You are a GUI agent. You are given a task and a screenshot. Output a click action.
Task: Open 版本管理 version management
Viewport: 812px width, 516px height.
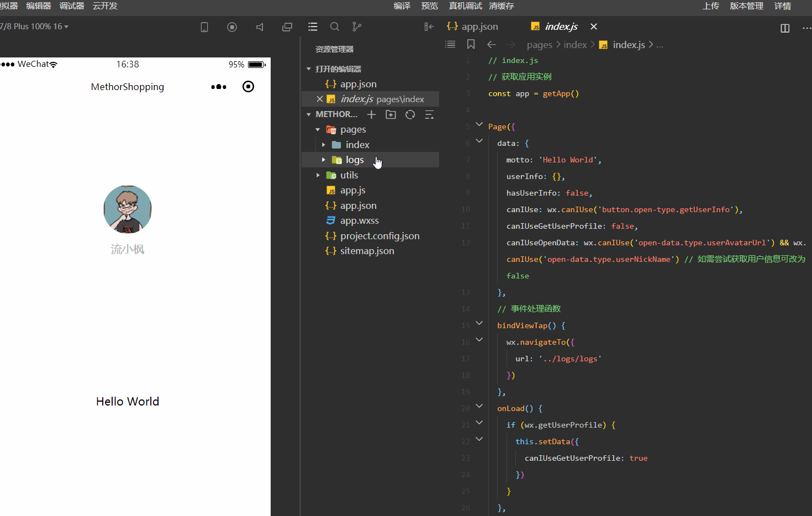coord(747,6)
